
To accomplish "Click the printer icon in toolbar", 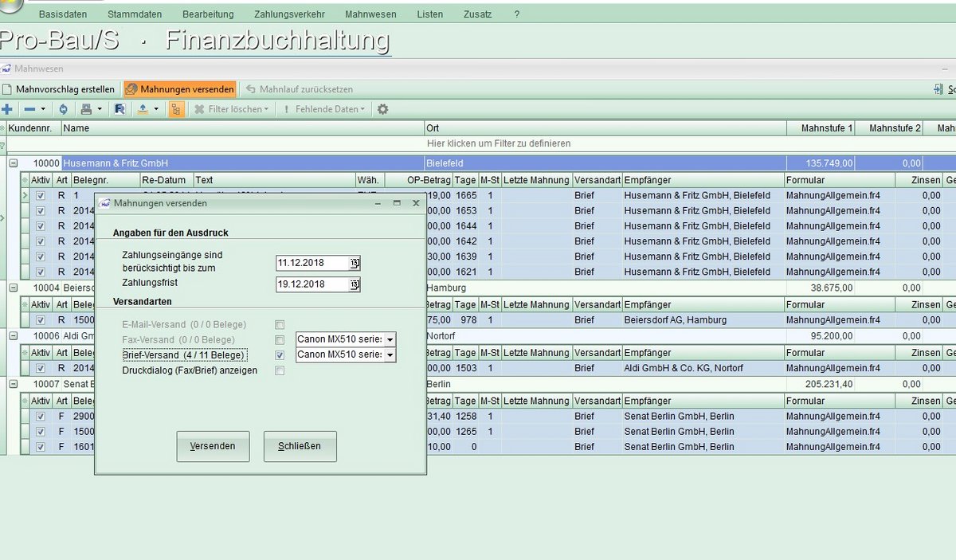I will [87, 109].
